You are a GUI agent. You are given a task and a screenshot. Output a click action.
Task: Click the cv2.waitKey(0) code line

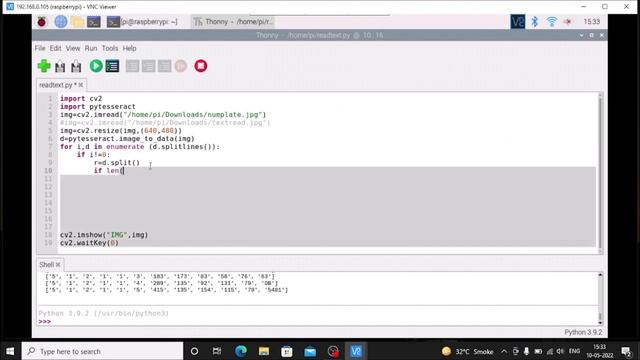tap(89, 243)
